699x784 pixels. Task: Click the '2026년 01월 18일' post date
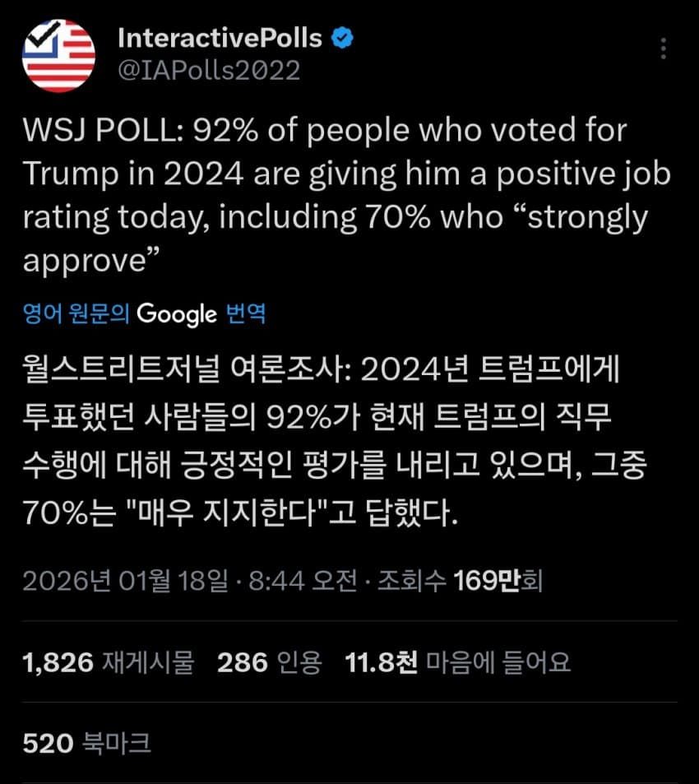[x=125, y=582]
